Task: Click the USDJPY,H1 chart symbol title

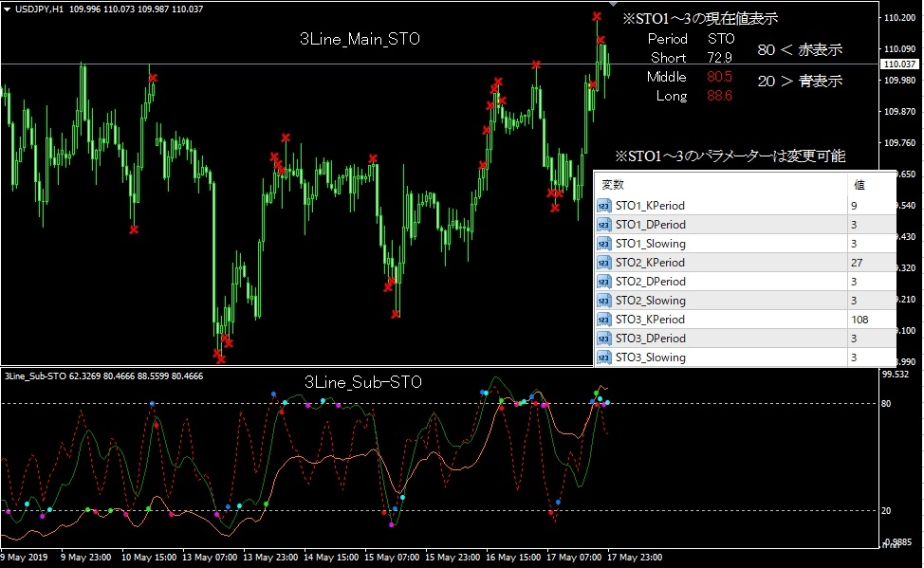Action: tap(39, 9)
